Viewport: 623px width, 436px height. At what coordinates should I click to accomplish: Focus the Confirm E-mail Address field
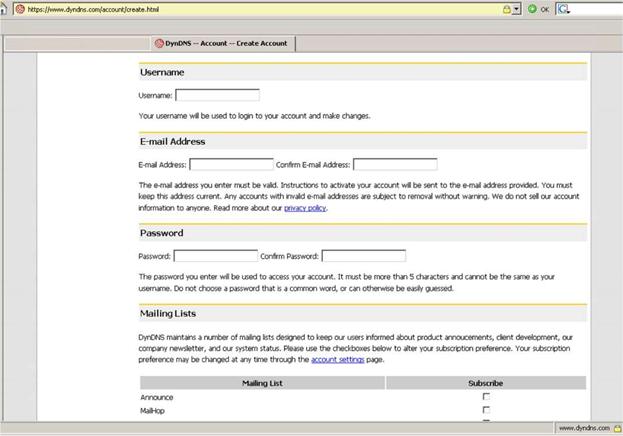[395, 165]
